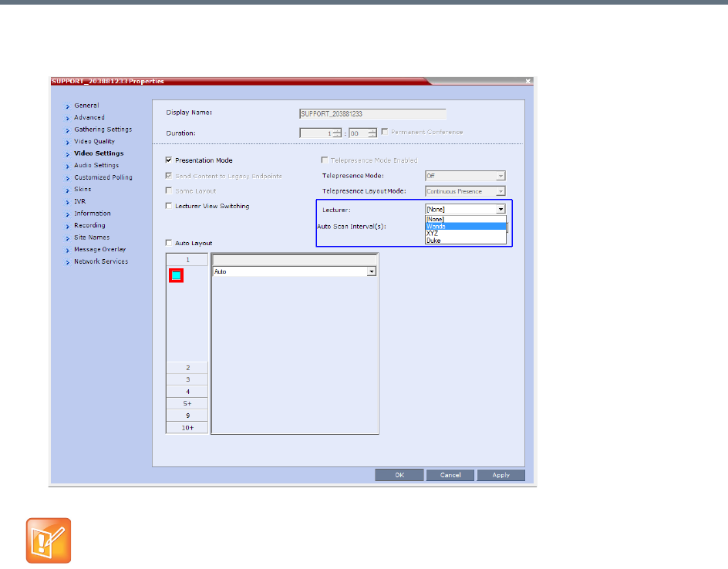Click the orange note icon

coord(49,540)
